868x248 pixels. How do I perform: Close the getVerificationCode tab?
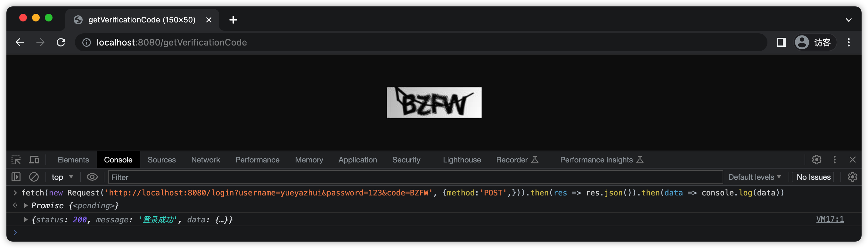pyautogui.click(x=209, y=20)
